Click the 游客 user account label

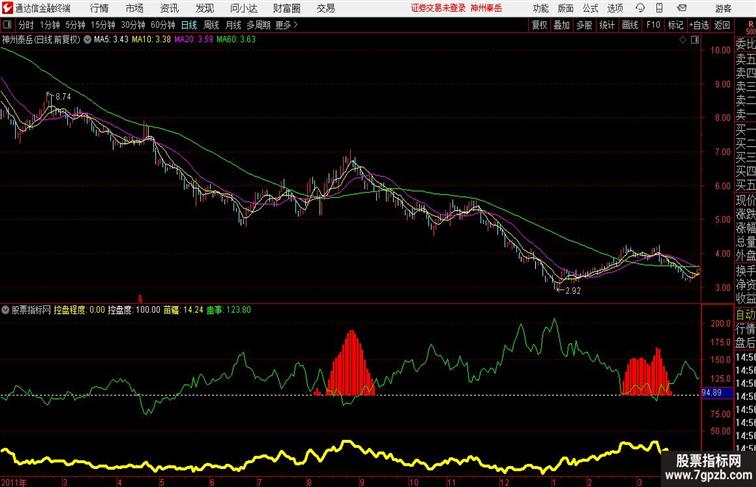(723, 8)
